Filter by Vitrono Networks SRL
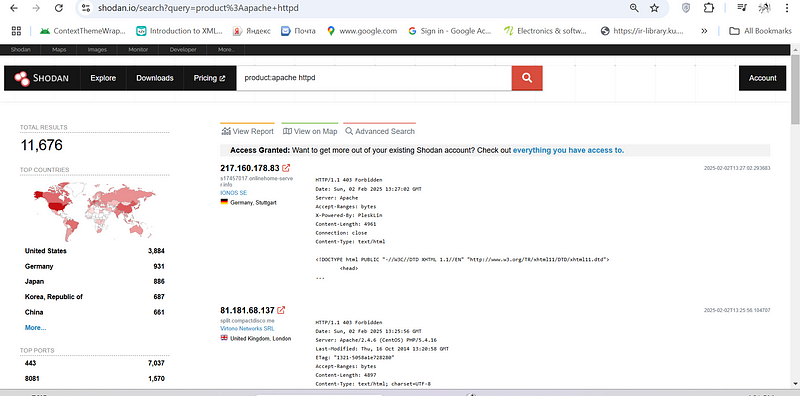The height and width of the screenshot is (396, 800). [247, 328]
